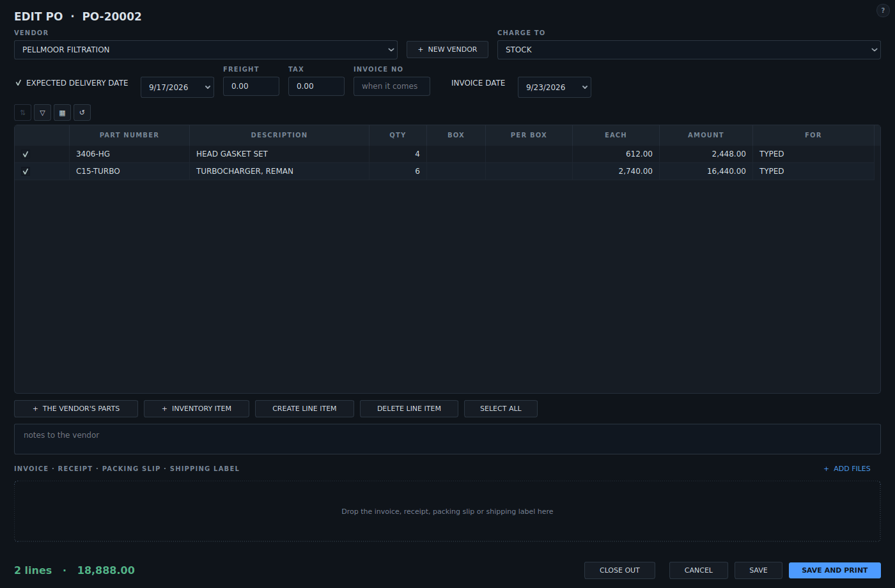Click the grid columns toolbar icon
The width and height of the screenshot is (895, 588).
click(62, 112)
